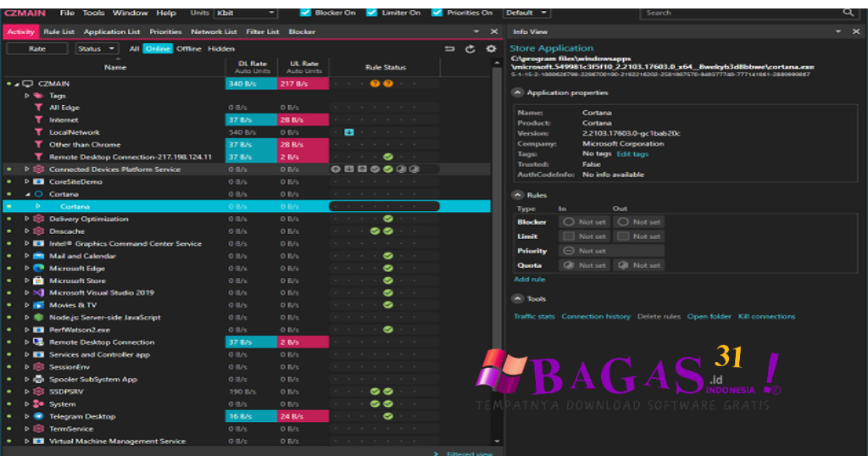The image size is (868, 456).
Task: Collapse the Rules section
Action: point(518,195)
